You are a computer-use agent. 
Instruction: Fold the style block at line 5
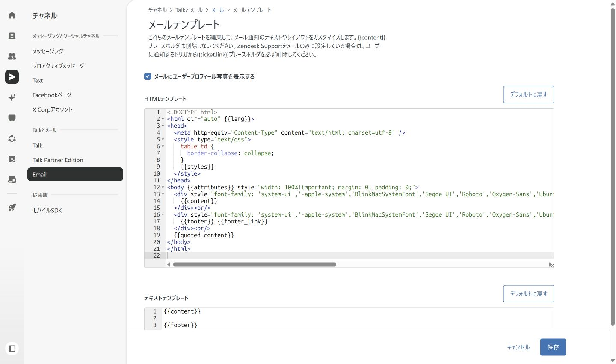pos(163,139)
